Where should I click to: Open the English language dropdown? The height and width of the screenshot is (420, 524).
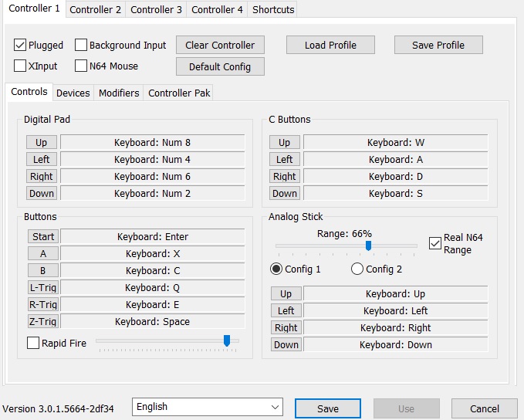pyautogui.click(x=208, y=407)
